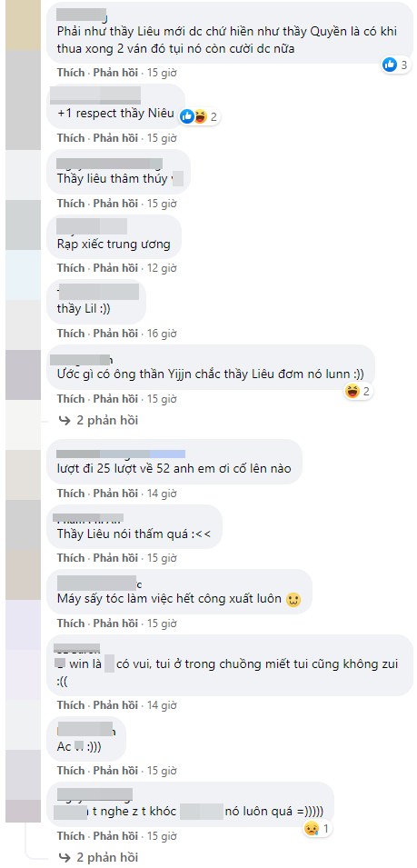Click avatar beside the first comment
The height and width of the screenshot is (868, 417).
tap(24, 26)
